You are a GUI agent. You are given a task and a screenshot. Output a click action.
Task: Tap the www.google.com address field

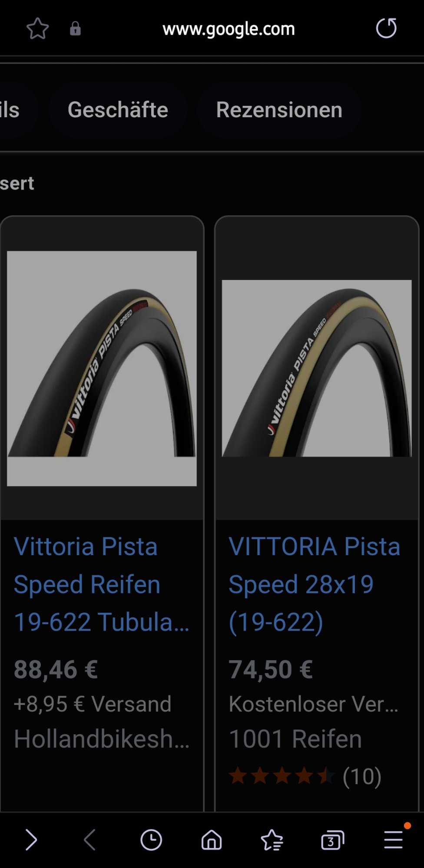(x=229, y=29)
